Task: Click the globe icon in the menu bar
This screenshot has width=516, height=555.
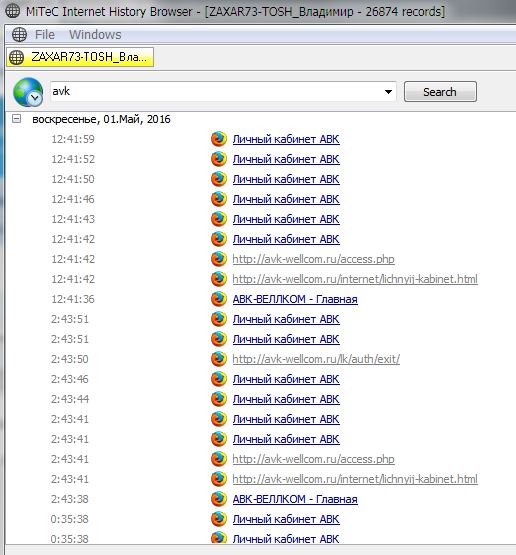Action: [19, 35]
